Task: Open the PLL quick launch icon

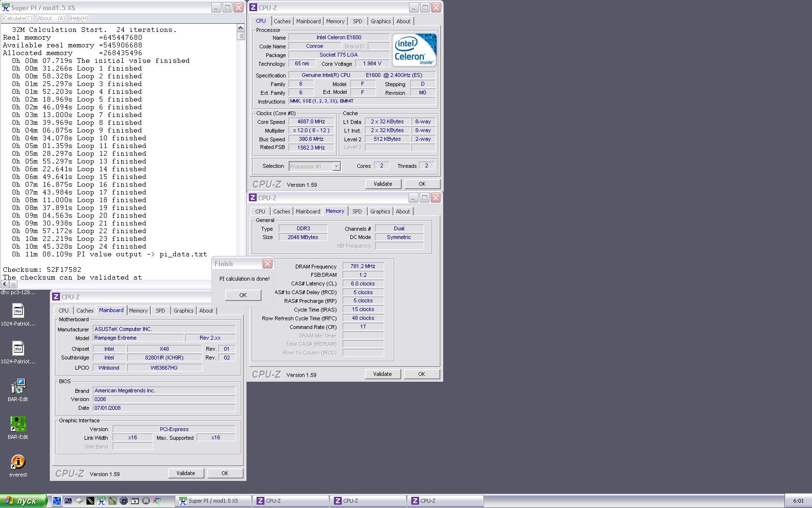Action: click(68, 501)
